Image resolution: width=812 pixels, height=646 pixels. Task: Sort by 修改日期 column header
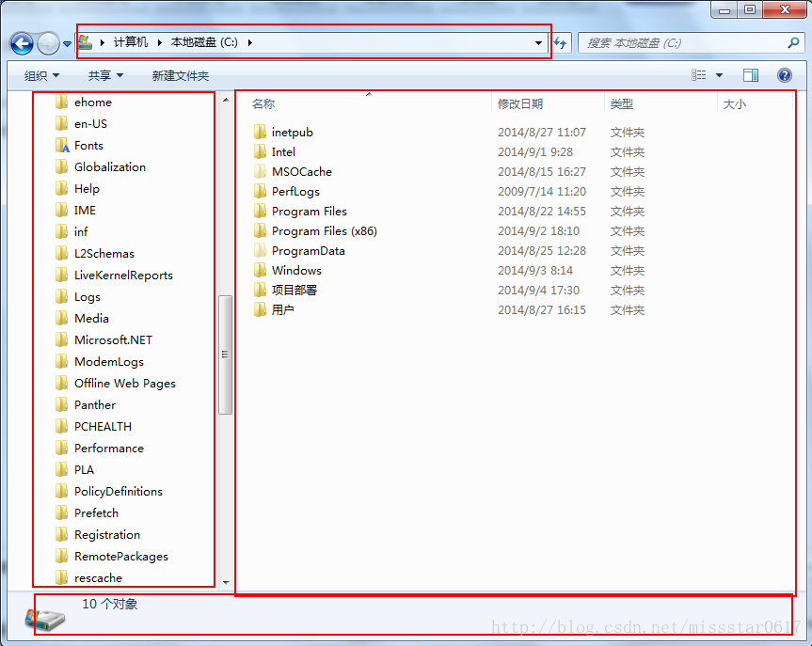tap(520, 104)
